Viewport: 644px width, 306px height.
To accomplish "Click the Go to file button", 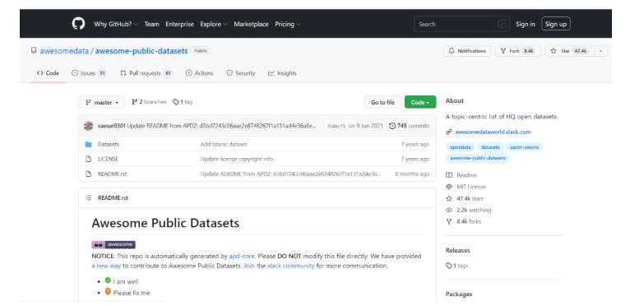I will tap(382, 102).
